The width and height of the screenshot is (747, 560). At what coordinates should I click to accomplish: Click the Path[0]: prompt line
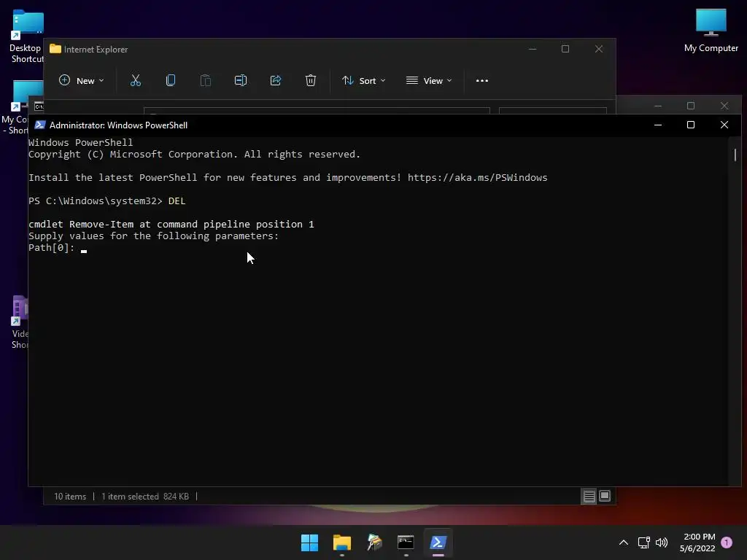point(58,248)
